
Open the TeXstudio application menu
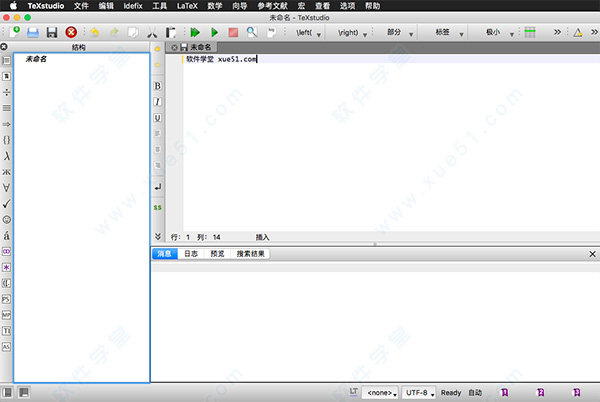click(x=46, y=6)
